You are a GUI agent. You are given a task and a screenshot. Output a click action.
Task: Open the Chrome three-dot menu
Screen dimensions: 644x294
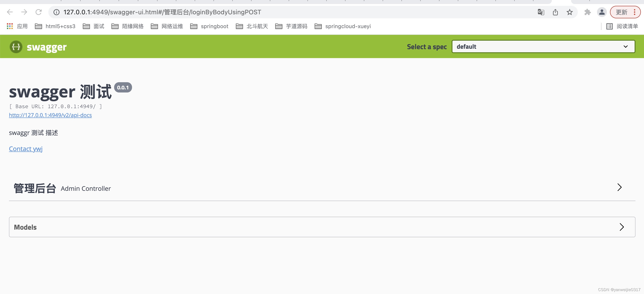pos(635,12)
